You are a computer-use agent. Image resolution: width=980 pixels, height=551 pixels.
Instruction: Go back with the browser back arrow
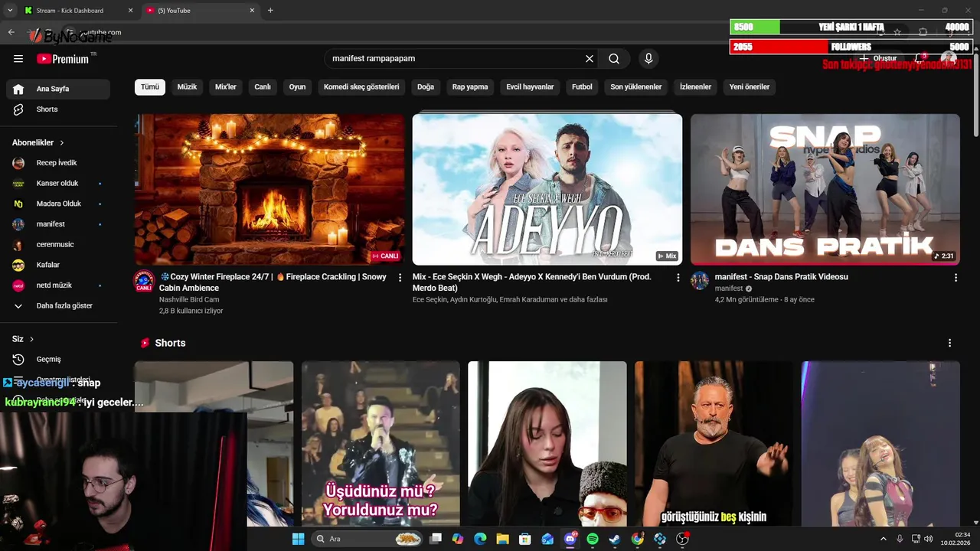tap(11, 32)
